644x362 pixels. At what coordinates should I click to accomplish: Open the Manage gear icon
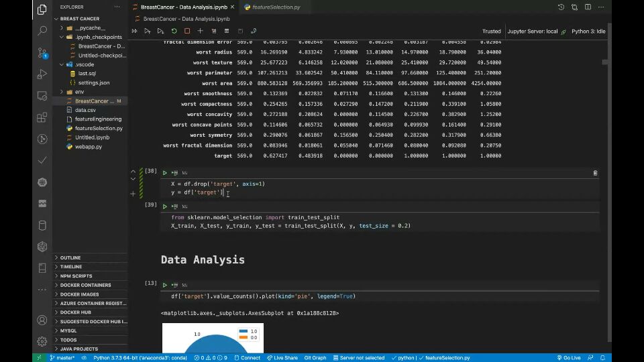coord(42,341)
